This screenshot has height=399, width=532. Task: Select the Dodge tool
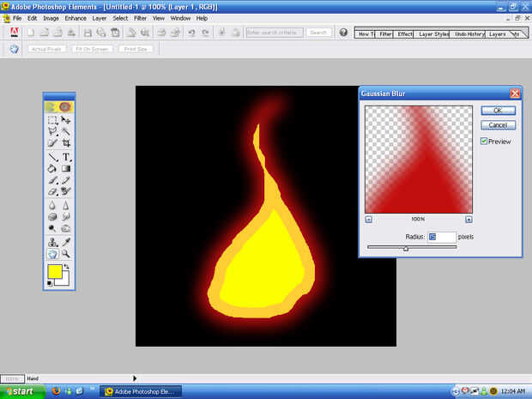[x=52, y=228]
